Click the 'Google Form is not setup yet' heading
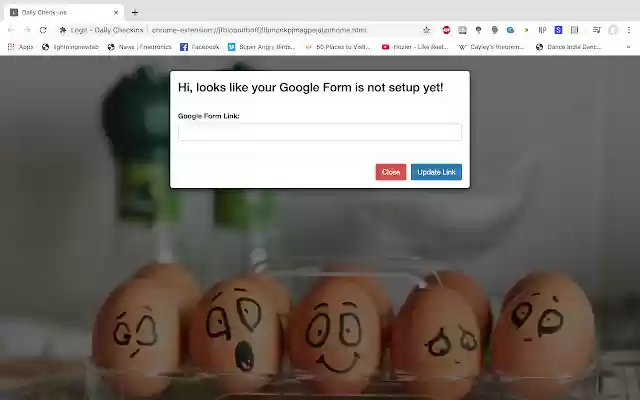640x400 pixels. [310, 87]
